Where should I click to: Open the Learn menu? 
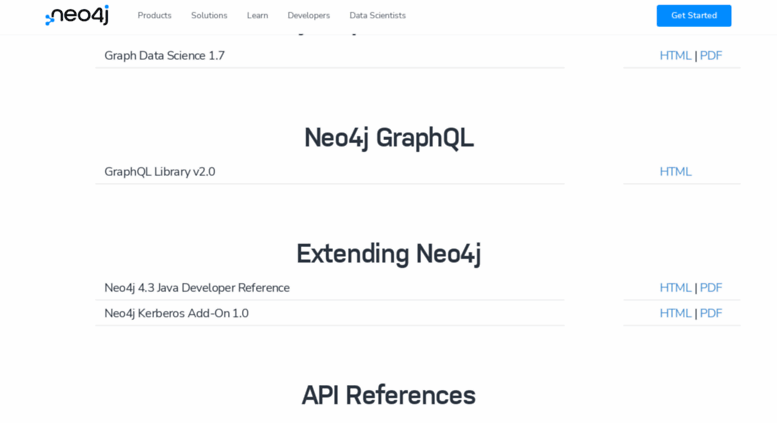tap(257, 15)
